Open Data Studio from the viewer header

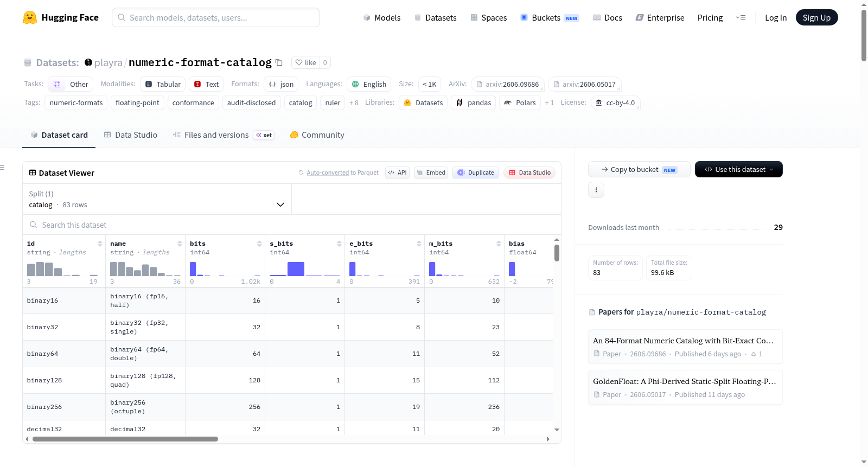click(529, 172)
